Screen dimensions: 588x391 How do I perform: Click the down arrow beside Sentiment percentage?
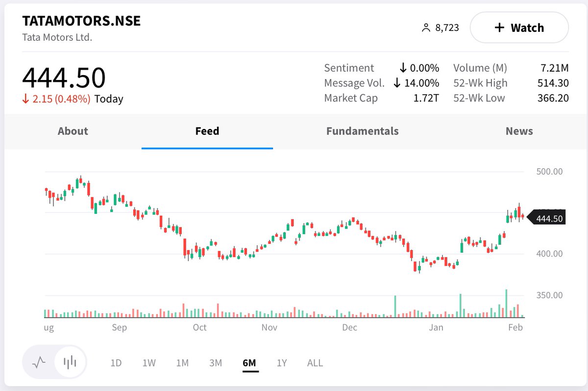tap(404, 68)
